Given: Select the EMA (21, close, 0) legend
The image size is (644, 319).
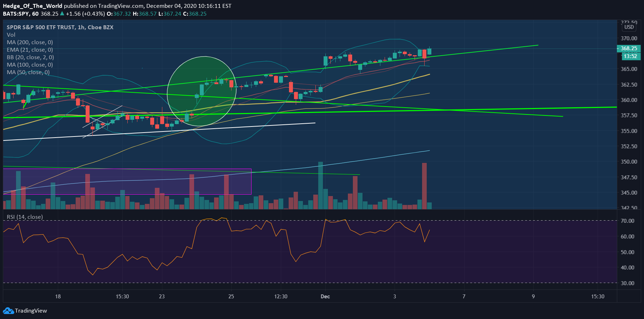Looking at the screenshot, I should click(30, 50).
